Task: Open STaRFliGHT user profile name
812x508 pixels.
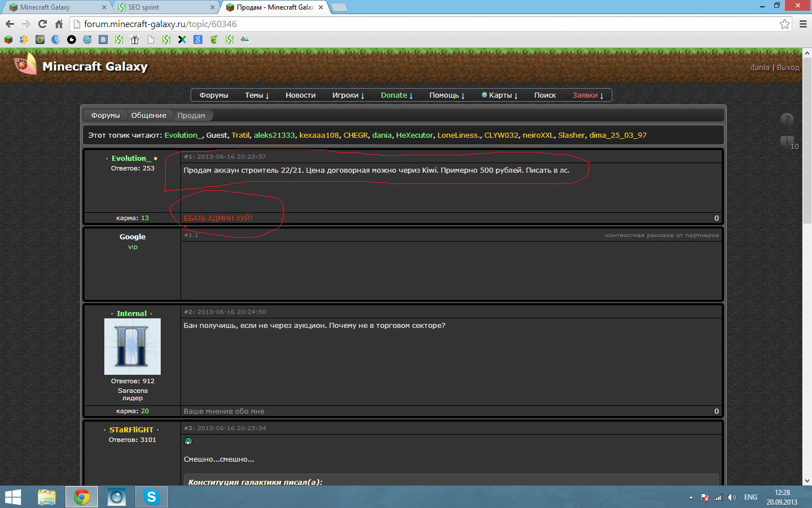Action: (x=131, y=430)
